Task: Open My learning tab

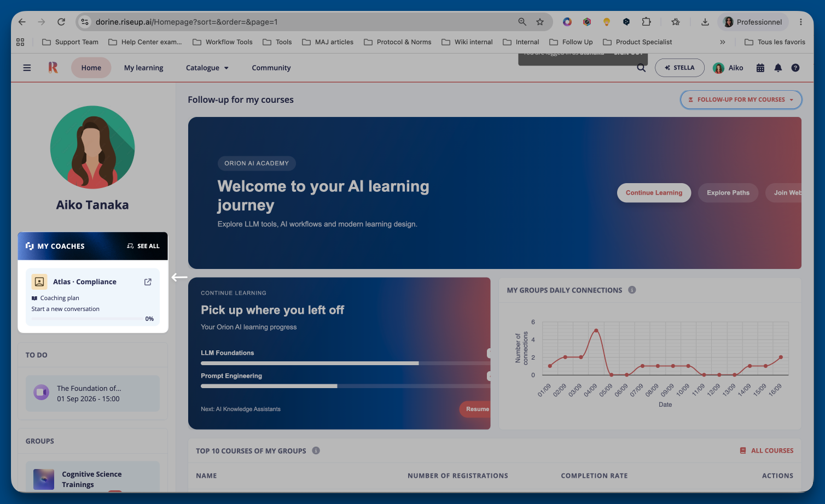Action: pyautogui.click(x=144, y=68)
